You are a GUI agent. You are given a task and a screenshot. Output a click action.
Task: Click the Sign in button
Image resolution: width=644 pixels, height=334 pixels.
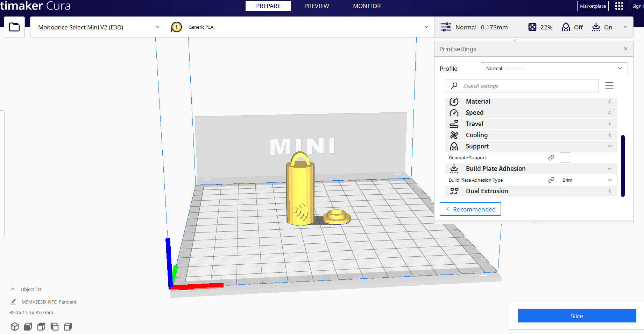638,6
